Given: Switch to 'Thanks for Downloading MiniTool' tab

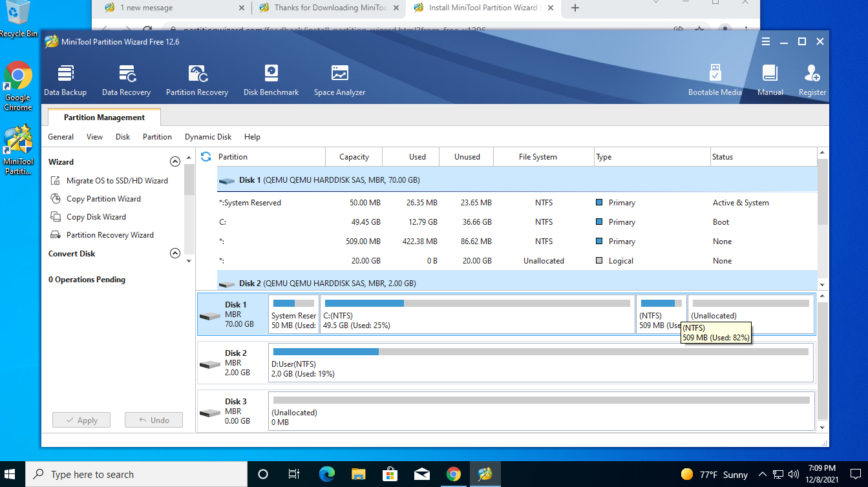Looking at the screenshot, I should 330,8.
